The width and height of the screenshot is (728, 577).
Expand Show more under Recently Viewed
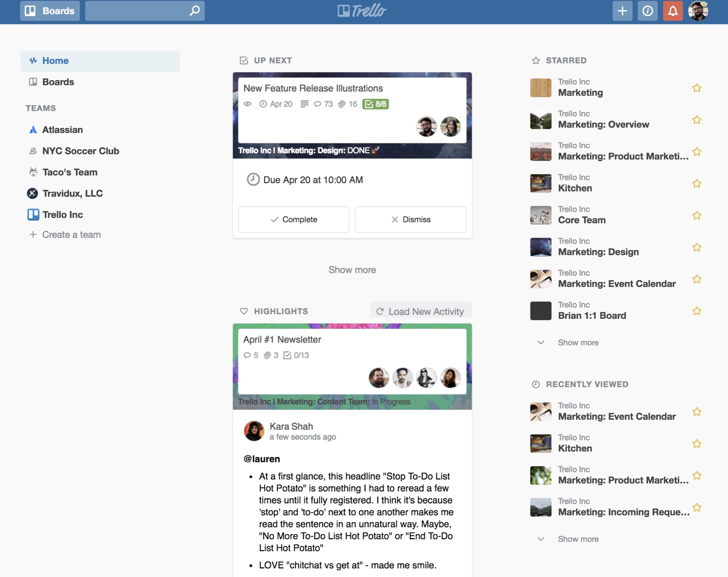(x=578, y=539)
